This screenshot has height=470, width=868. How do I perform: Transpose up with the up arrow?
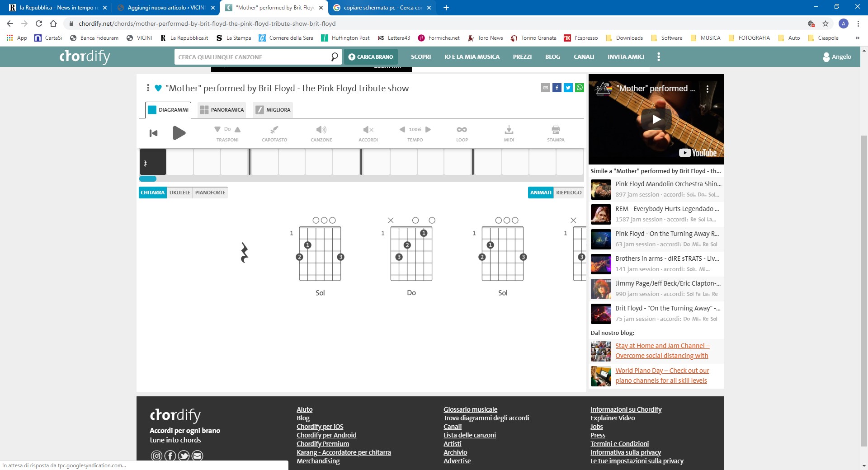click(238, 129)
